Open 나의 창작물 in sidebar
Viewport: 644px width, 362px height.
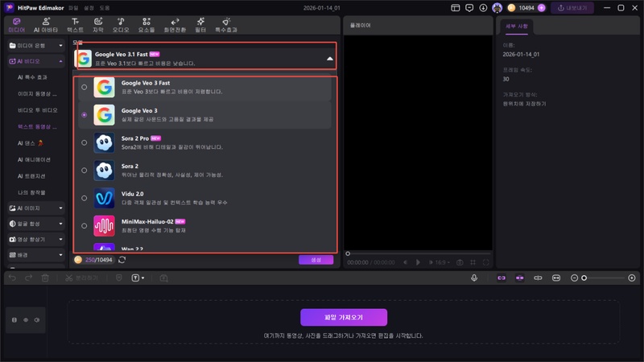point(31,192)
